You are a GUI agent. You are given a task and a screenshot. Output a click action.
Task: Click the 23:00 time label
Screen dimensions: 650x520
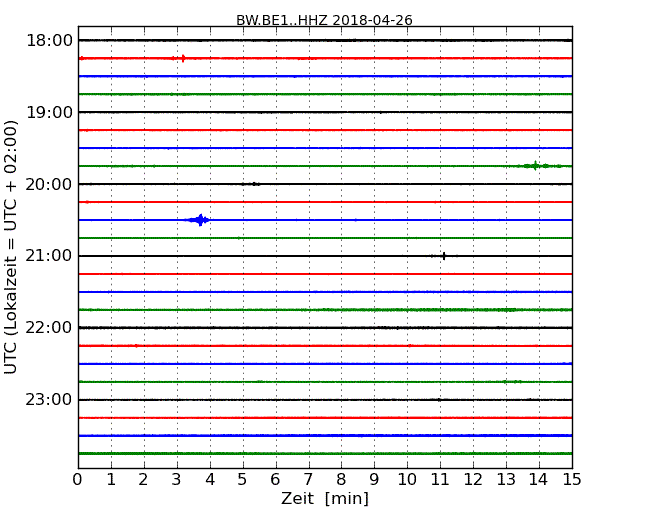pyautogui.click(x=49, y=399)
